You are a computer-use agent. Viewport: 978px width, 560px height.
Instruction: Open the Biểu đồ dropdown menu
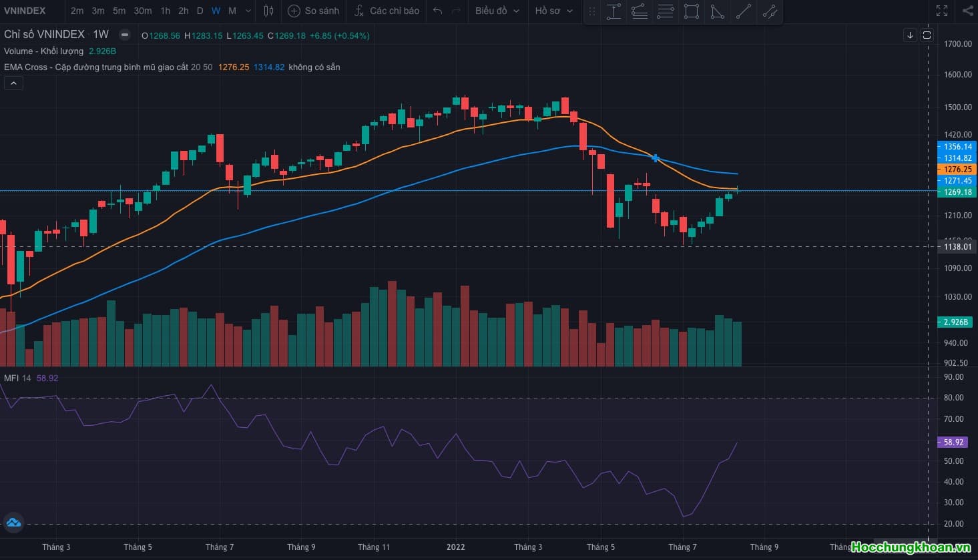coord(497,11)
